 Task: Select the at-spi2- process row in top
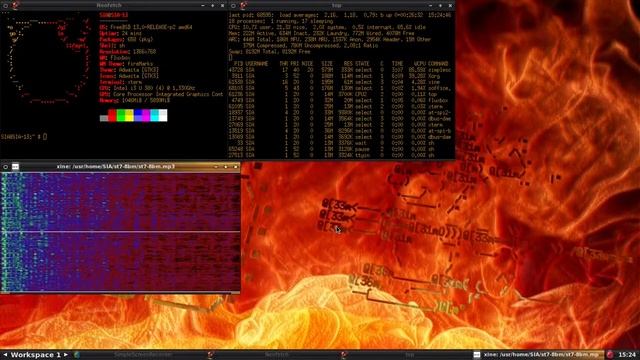pos(341,113)
